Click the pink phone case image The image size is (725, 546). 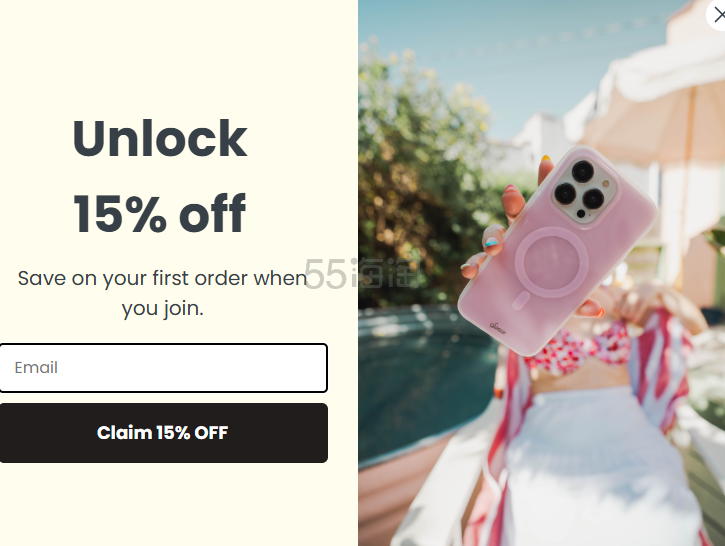(557, 250)
